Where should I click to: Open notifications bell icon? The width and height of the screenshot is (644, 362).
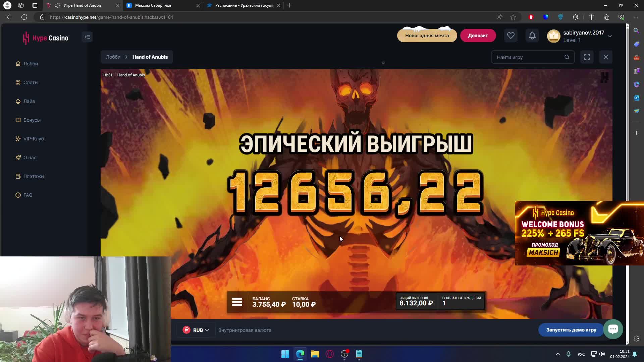pos(532,36)
